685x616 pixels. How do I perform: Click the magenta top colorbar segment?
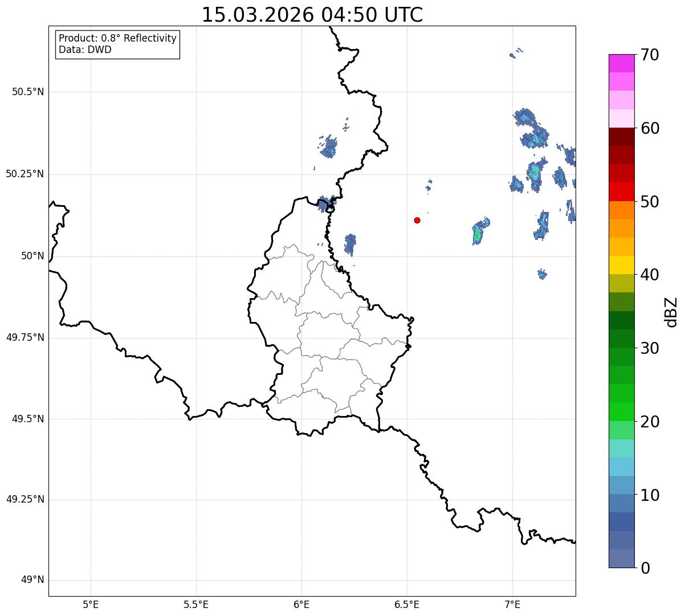coord(621,63)
